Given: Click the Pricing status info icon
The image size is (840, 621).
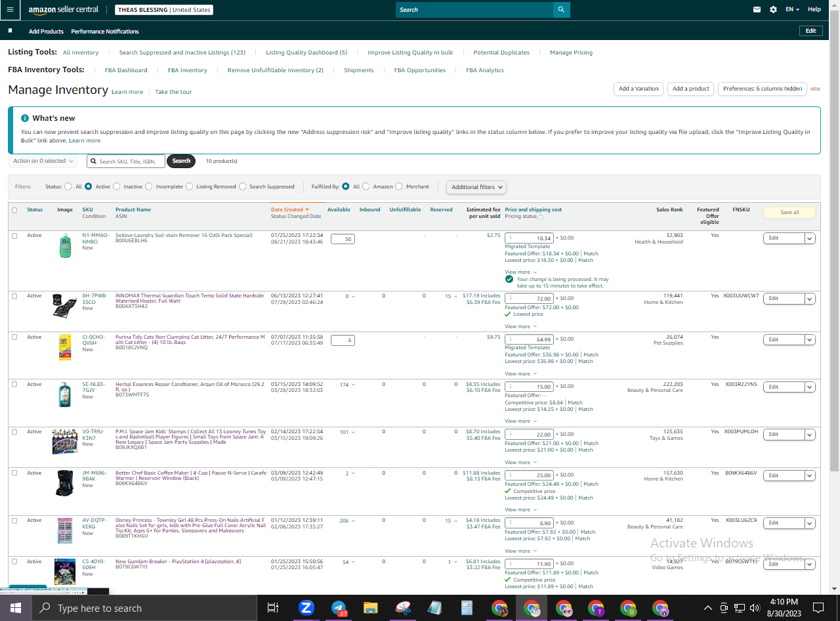Looking at the screenshot, I should click(541, 217).
